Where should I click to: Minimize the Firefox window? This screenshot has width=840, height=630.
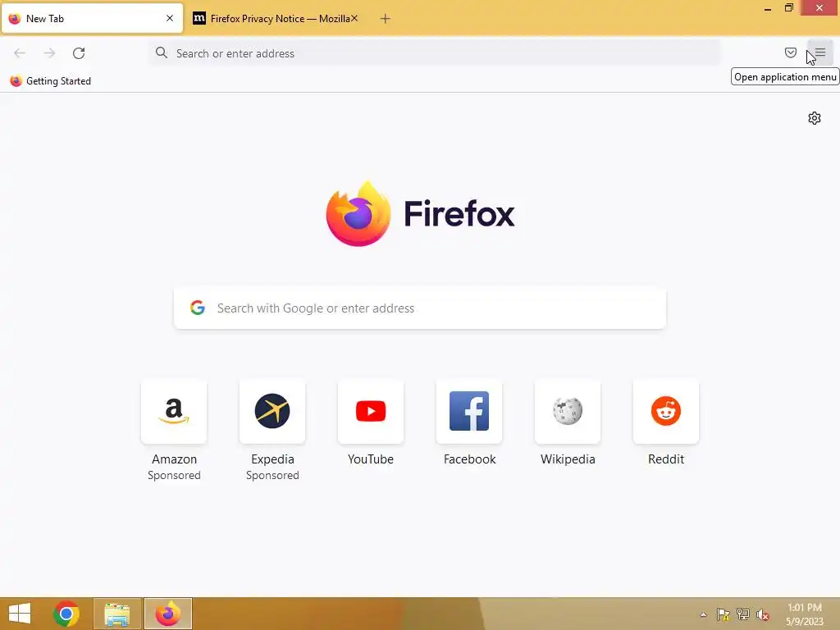coord(768,8)
